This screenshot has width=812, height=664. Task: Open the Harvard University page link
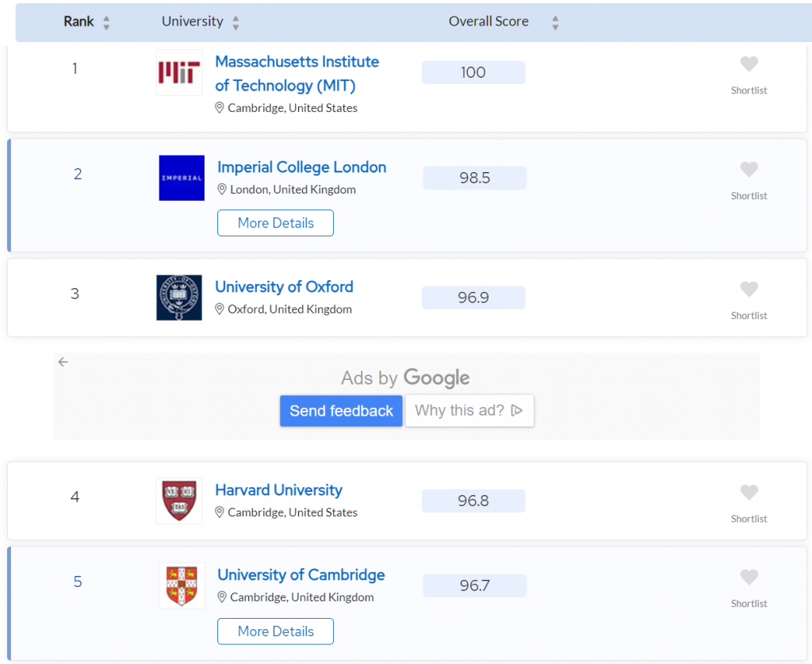point(278,489)
